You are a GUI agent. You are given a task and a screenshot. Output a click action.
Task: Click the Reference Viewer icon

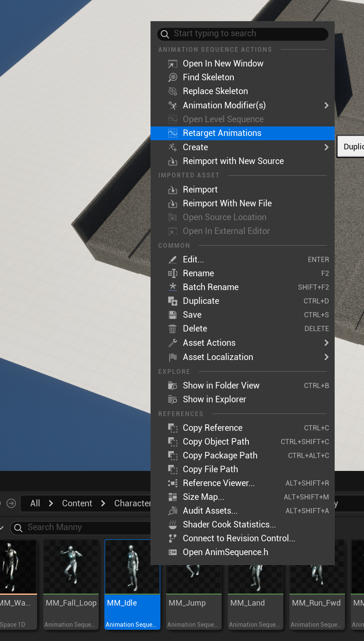coord(173,483)
